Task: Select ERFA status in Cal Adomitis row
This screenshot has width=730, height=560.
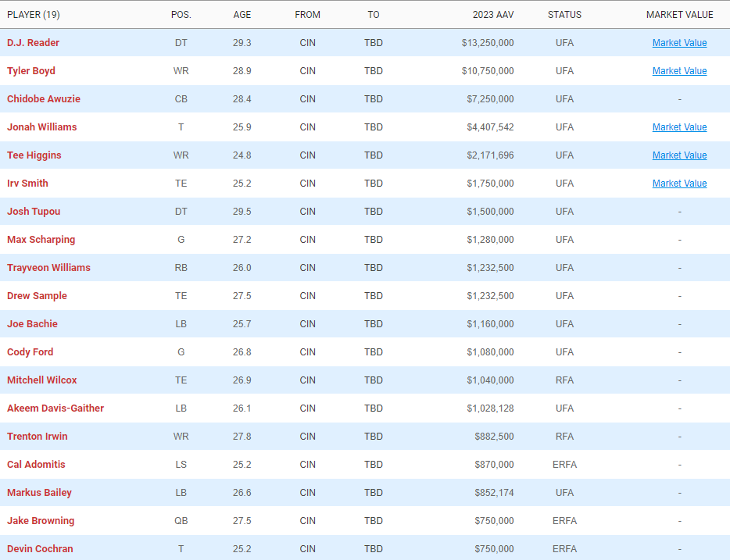Action: [564, 465]
